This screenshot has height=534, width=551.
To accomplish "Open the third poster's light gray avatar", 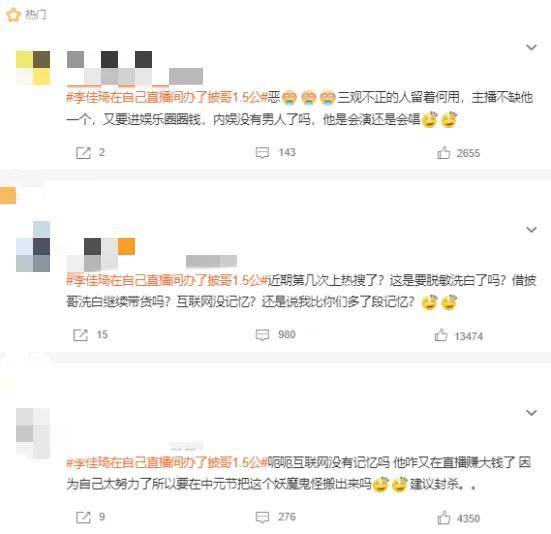I will 33,433.
